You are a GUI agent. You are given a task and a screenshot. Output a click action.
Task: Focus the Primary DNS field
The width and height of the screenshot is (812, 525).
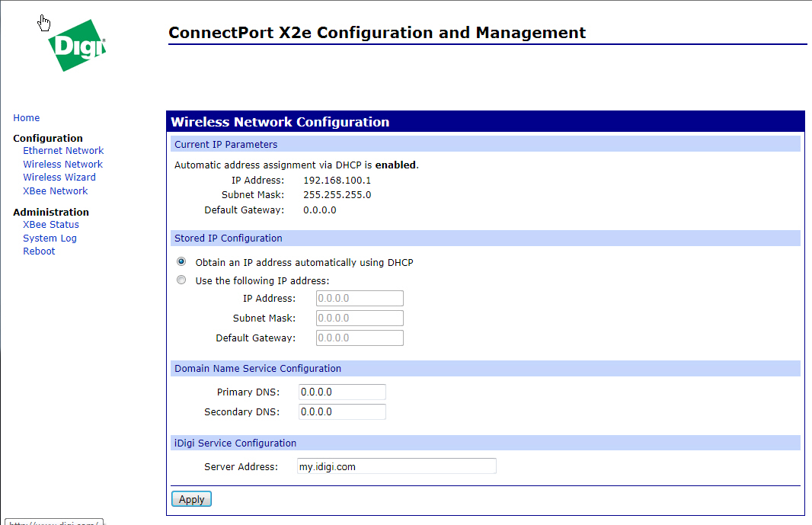(342, 392)
